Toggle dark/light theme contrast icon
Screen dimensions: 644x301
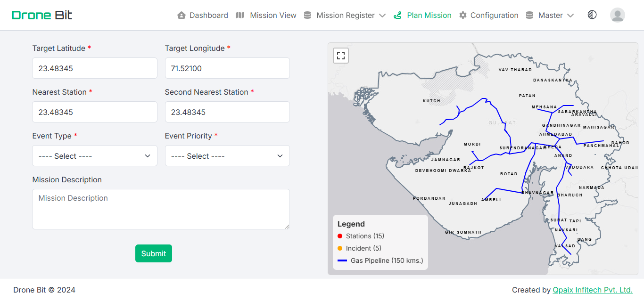592,15
